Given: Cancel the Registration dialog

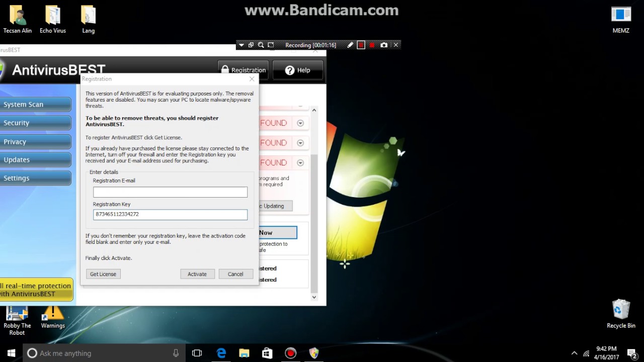Looking at the screenshot, I should 235,274.
